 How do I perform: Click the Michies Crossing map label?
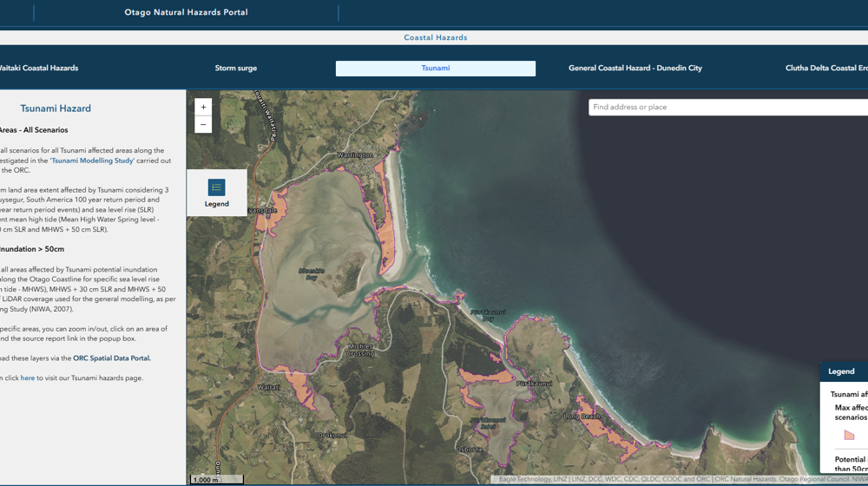(x=360, y=350)
